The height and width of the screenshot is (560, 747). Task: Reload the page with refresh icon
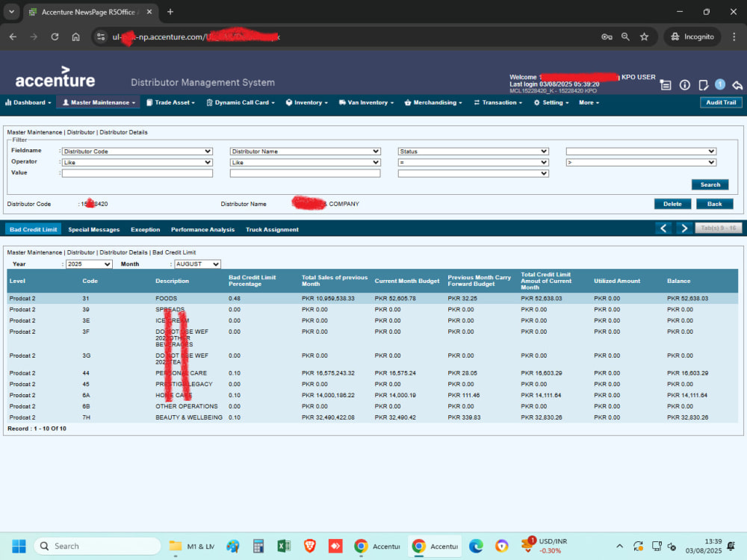[x=55, y=37]
